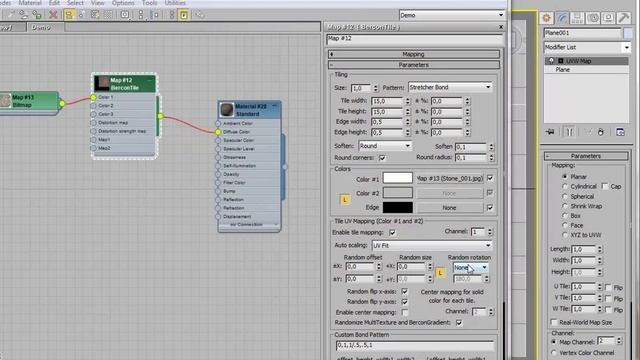This screenshot has width=640, height=360.
Task: Select Box mapping radio button
Action: [x=565, y=216]
